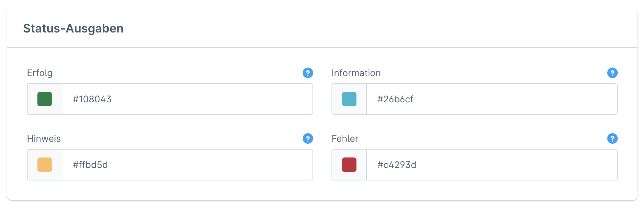
Task: Click the Fehler field label
Action: (345, 138)
